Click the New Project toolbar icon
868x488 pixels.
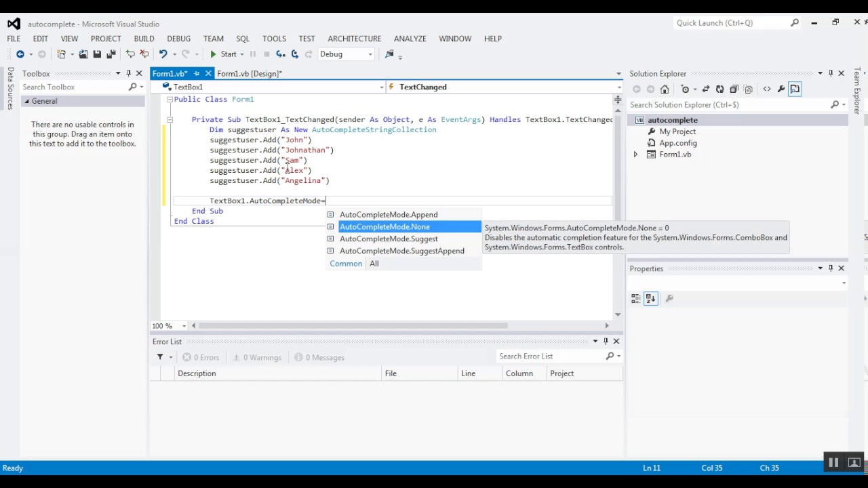click(61, 54)
